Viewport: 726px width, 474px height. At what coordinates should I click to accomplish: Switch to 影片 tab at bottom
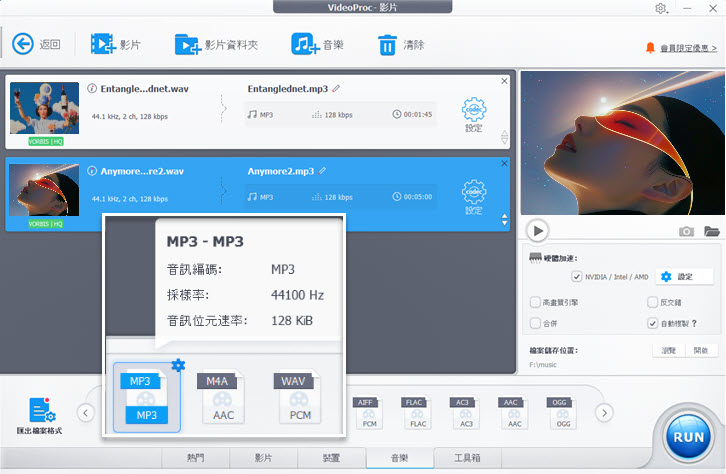[x=263, y=458]
